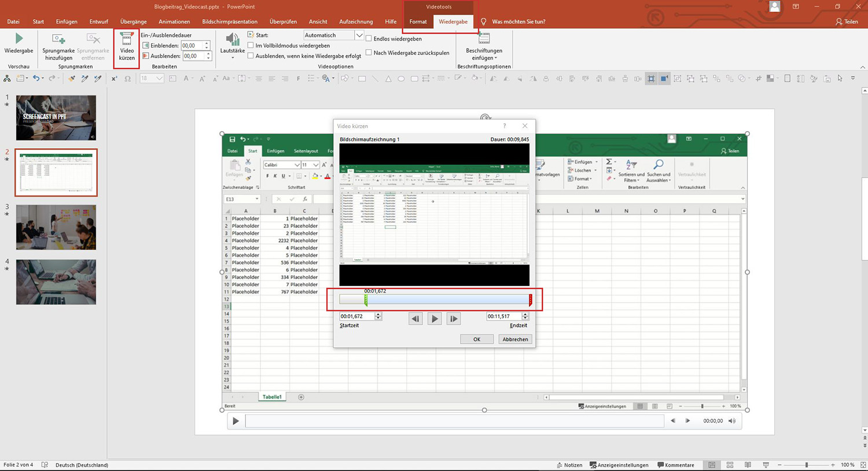868x471 pixels.
Task: Click the red end trim marker
Action: (x=530, y=300)
